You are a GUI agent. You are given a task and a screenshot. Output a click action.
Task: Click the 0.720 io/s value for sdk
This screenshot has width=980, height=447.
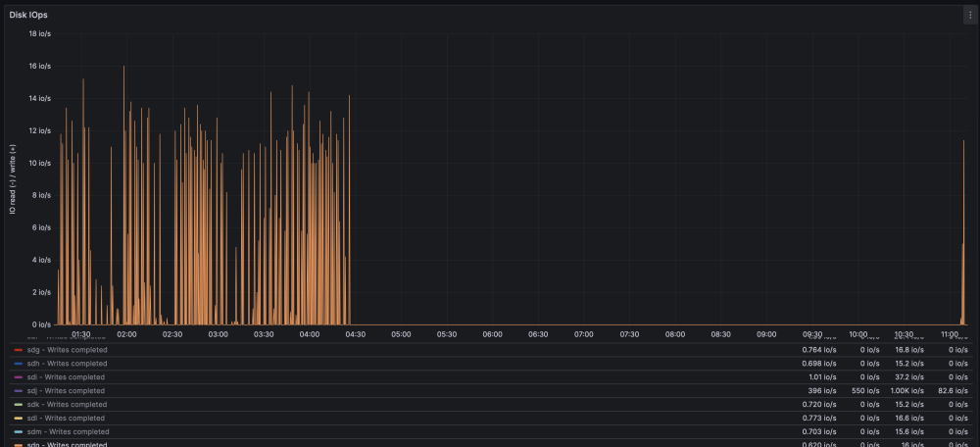819,405
